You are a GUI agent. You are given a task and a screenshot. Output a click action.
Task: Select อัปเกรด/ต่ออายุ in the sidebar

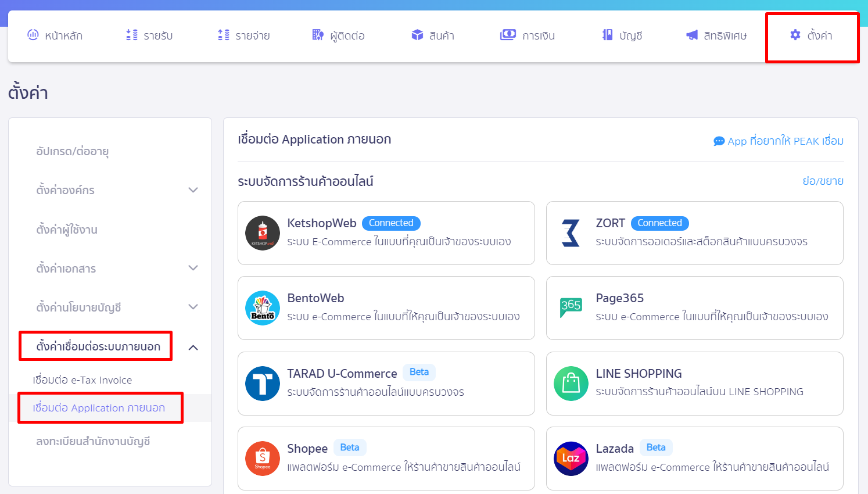[x=73, y=151]
